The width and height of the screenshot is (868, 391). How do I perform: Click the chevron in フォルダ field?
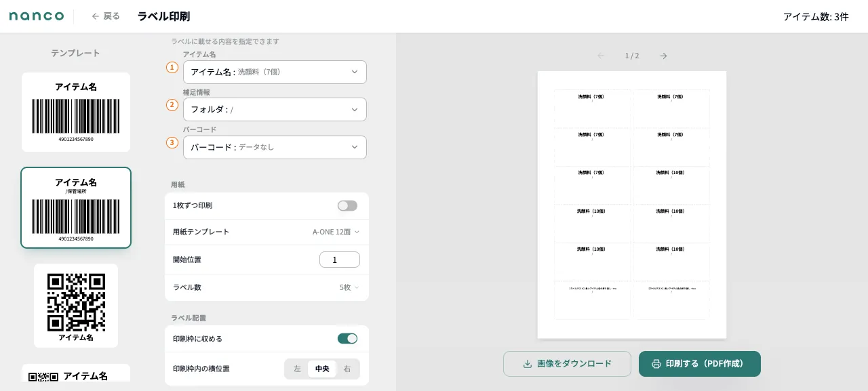(x=354, y=110)
